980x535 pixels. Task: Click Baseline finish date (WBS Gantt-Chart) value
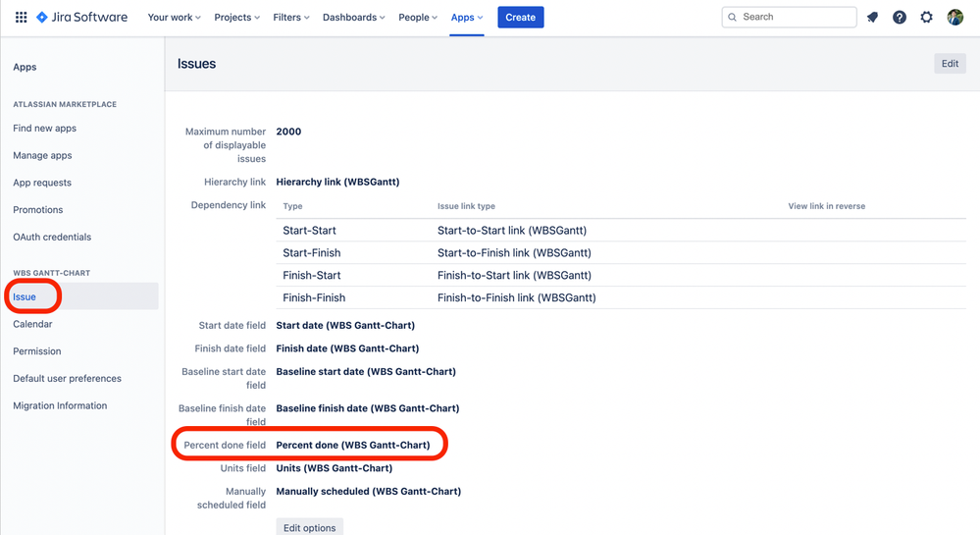tap(368, 408)
